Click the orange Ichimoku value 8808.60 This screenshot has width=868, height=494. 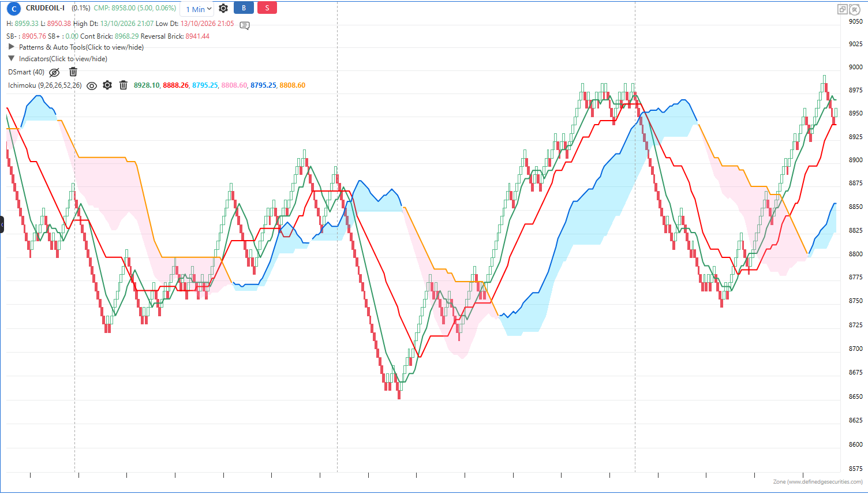(293, 85)
